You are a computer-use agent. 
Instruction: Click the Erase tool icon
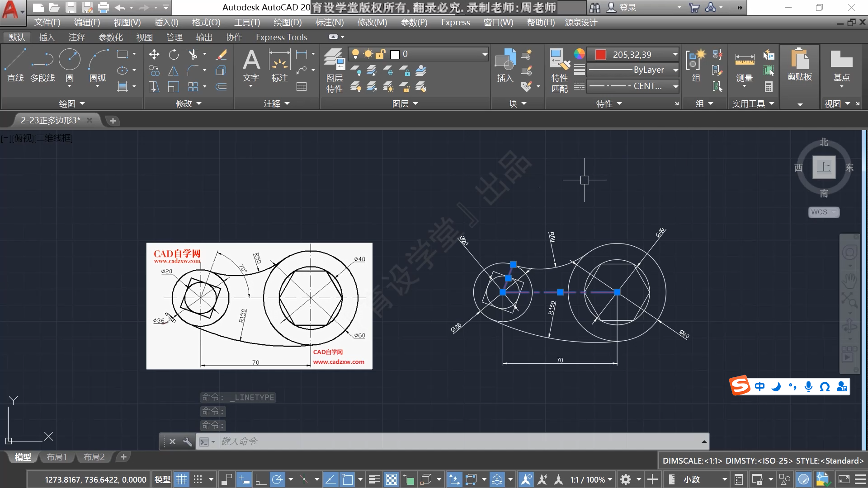click(221, 55)
